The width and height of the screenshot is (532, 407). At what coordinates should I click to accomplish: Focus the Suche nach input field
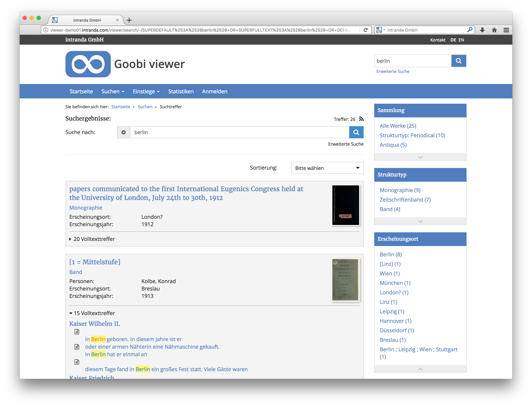240,132
